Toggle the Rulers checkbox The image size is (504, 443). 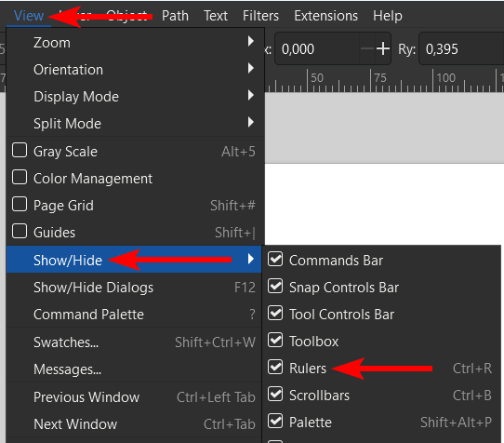click(275, 368)
